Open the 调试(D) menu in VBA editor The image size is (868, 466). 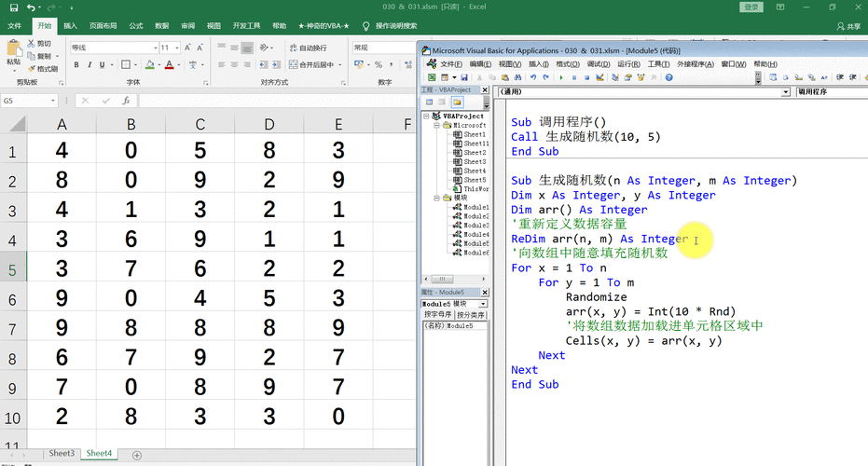(598, 64)
